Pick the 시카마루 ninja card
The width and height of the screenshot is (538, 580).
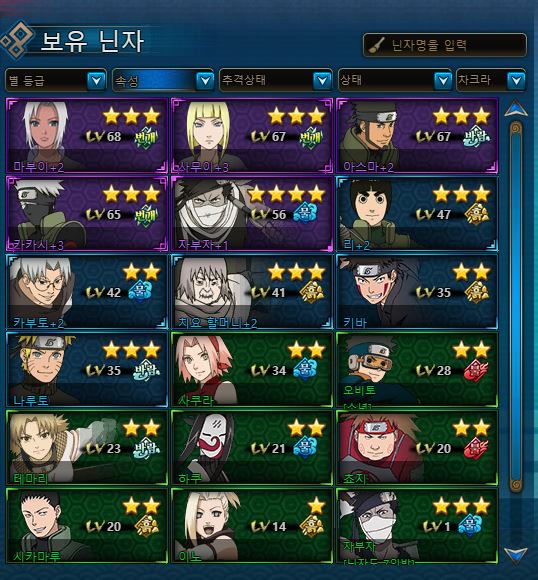[87, 526]
